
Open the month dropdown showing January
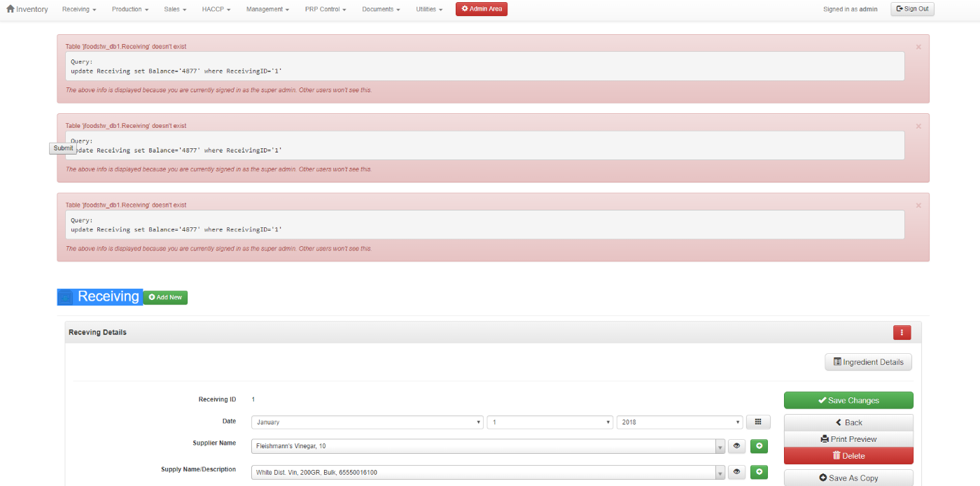tap(367, 422)
